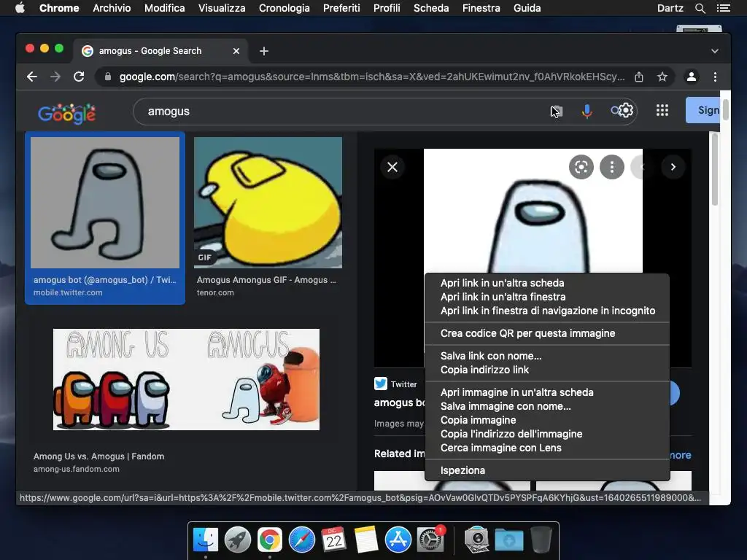Open Safari from the Dock
The height and width of the screenshot is (560, 747).
(x=302, y=540)
